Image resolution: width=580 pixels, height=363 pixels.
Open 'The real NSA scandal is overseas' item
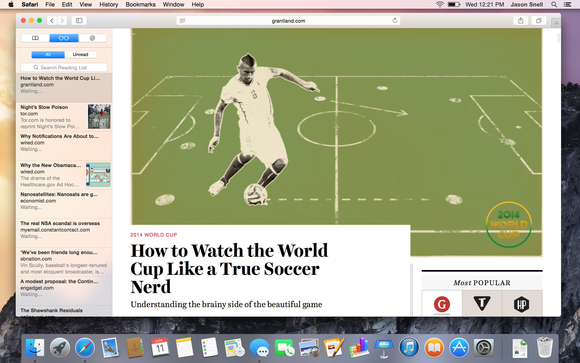[x=64, y=233]
